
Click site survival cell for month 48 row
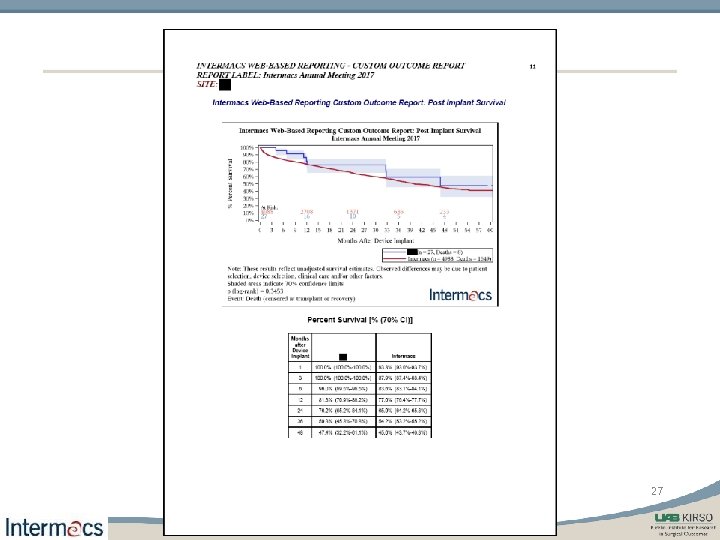(343, 433)
